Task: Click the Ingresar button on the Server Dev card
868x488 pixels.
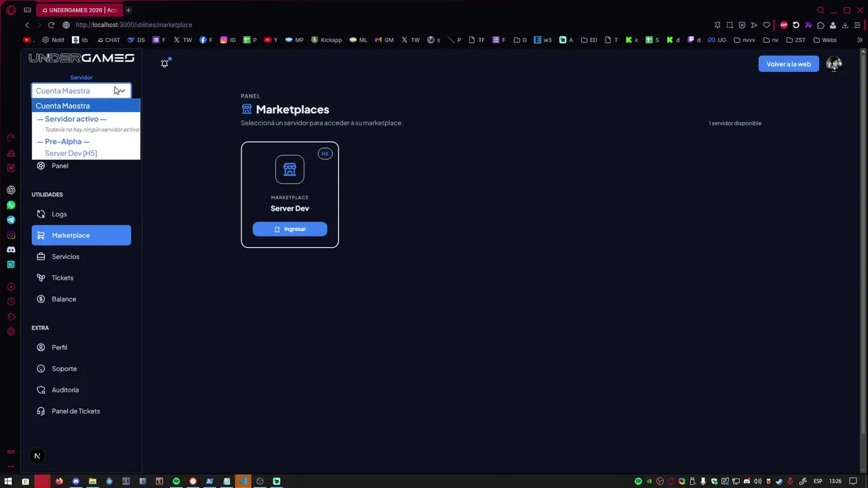Action: coord(290,229)
